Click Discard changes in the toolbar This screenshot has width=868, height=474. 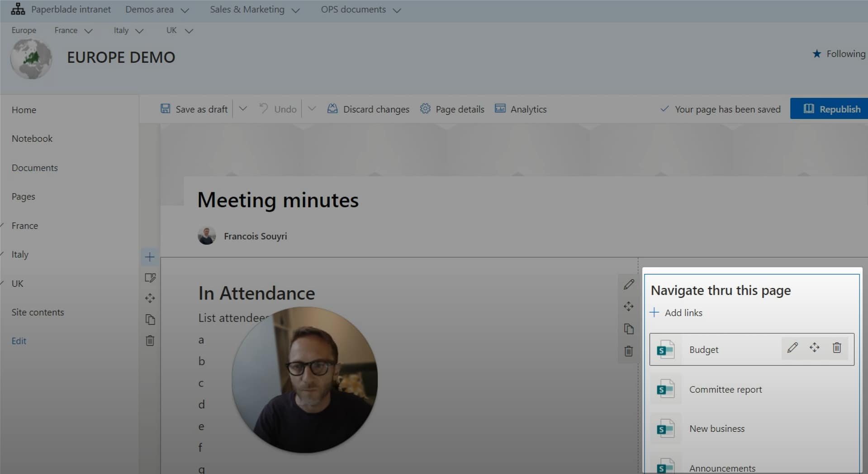(368, 109)
